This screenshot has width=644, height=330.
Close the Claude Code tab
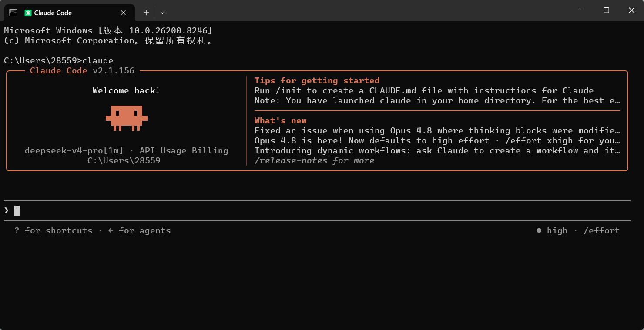pyautogui.click(x=123, y=13)
